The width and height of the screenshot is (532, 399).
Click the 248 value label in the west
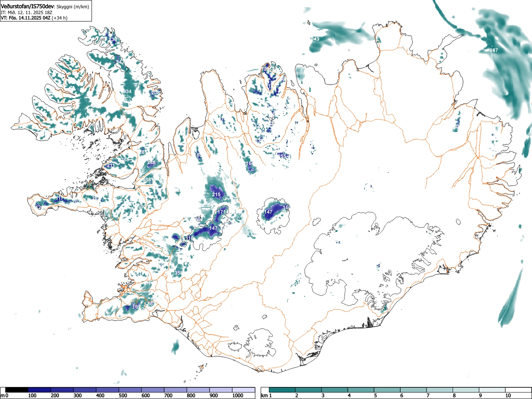tap(152, 163)
